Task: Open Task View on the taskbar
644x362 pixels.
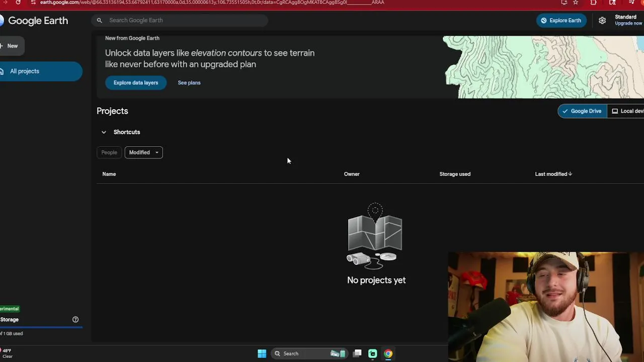Action: [x=357, y=353]
